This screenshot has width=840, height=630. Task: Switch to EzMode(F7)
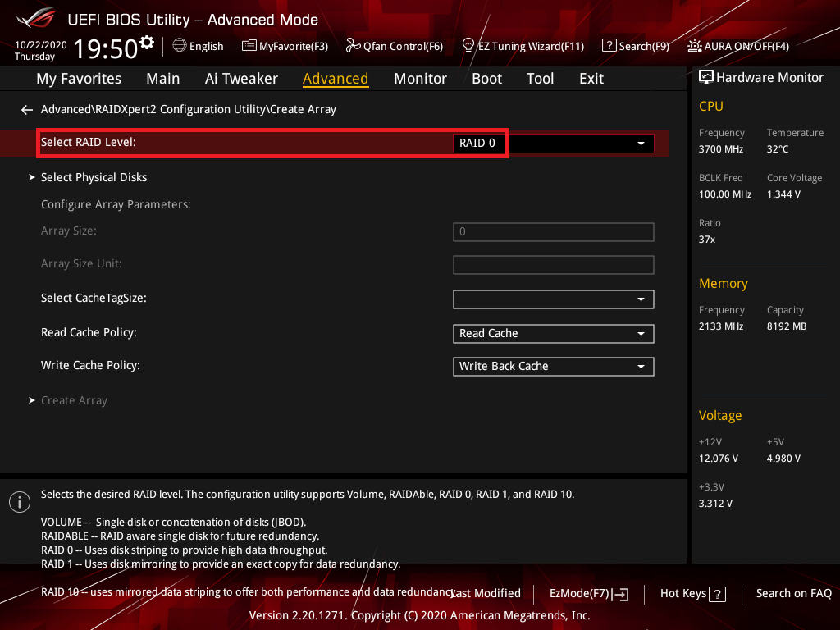[588, 593]
